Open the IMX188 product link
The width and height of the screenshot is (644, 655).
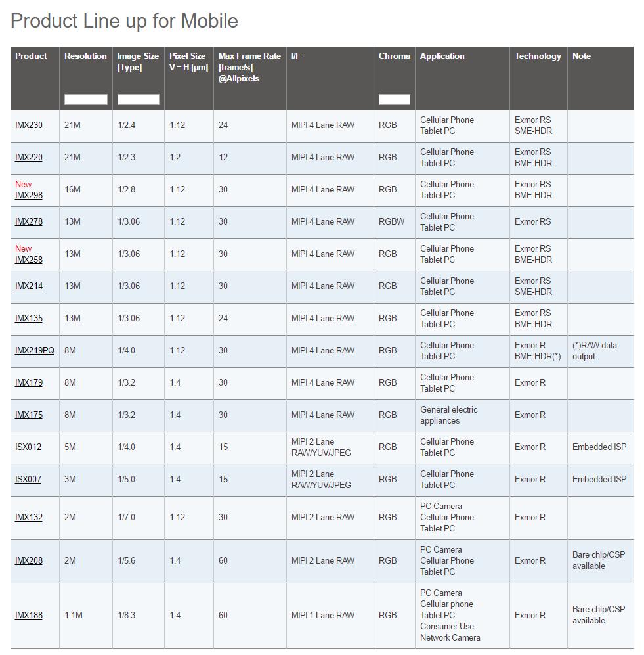click(29, 616)
